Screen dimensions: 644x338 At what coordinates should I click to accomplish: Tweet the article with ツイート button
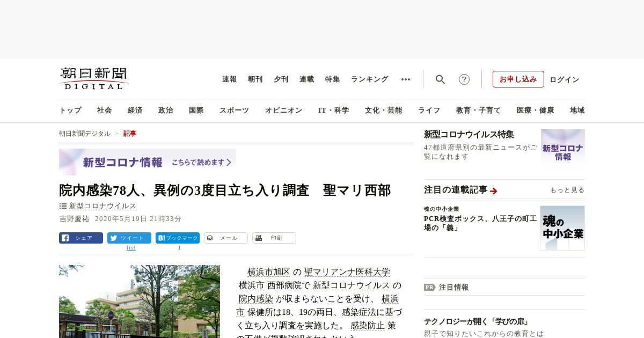(x=129, y=238)
